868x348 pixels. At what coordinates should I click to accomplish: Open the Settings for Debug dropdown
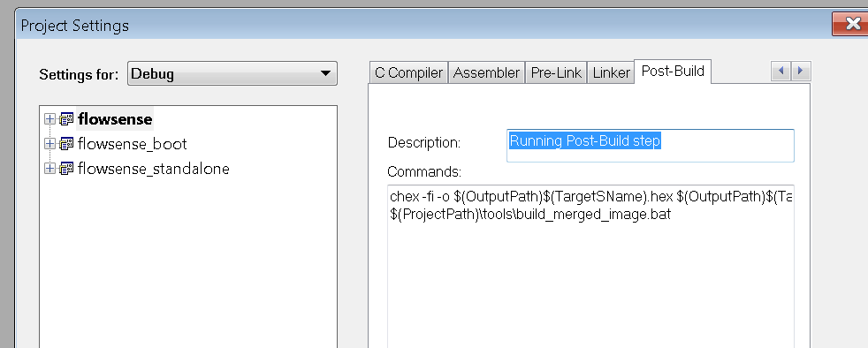point(232,73)
